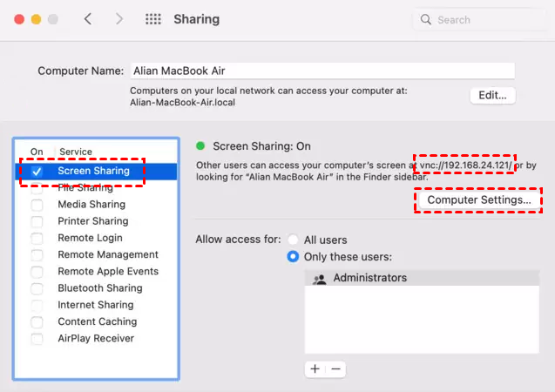Select the All users radio option
The width and height of the screenshot is (555, 392).
coord(294,240)
